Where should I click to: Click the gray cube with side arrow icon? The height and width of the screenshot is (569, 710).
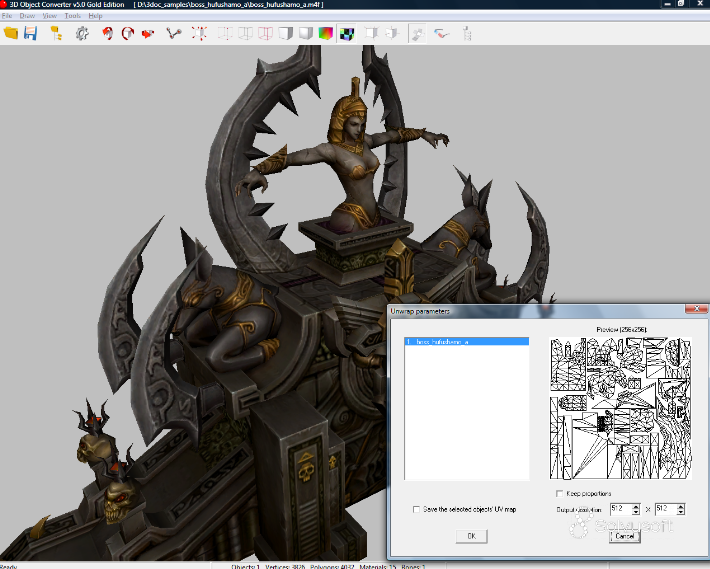click(392, 33)
